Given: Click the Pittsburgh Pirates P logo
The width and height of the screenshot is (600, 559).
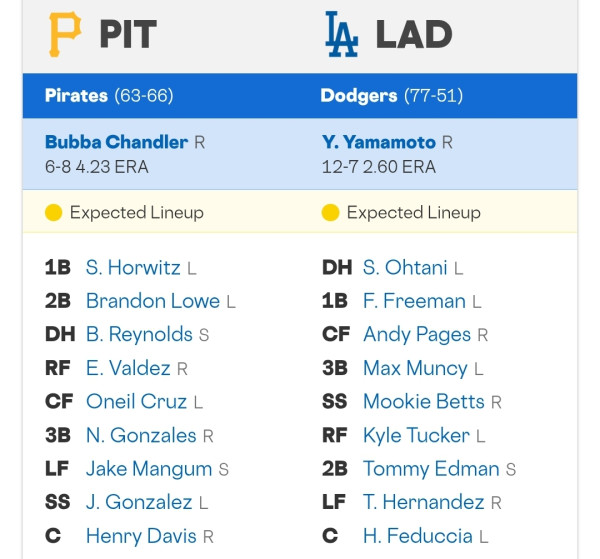Looking at the screenshot, I should coord(65,34).
